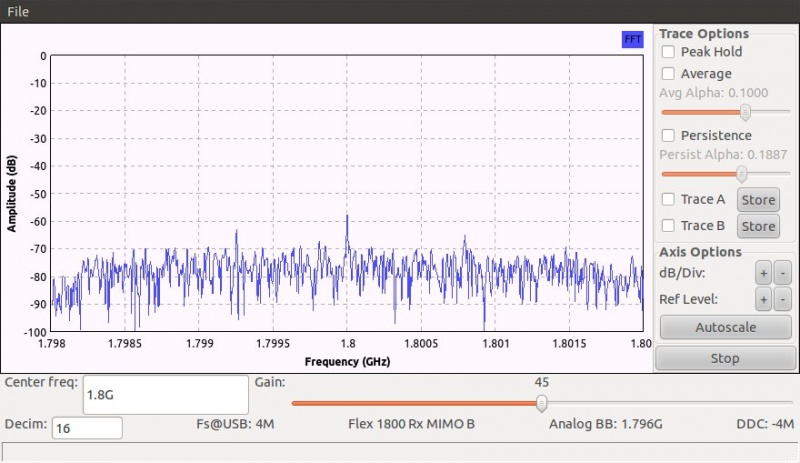Decrease Ref Level with minus button
This screenshot has width=800, height=463.
782,299
